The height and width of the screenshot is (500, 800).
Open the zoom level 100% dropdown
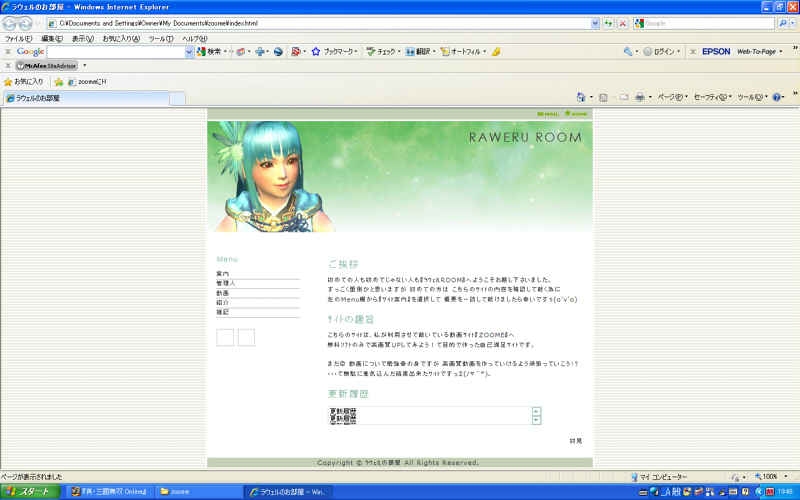click(x=786, y=477)
